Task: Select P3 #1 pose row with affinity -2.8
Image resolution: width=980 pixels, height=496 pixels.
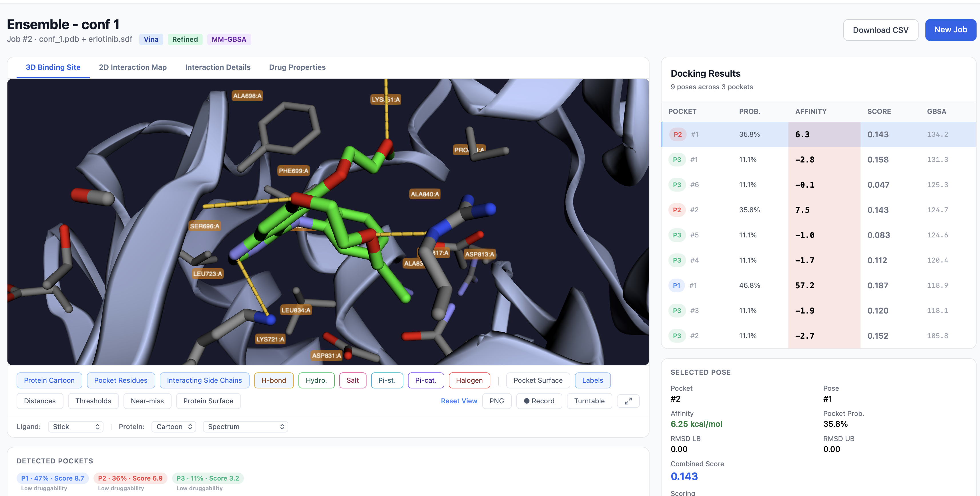Action: [819, 160]
